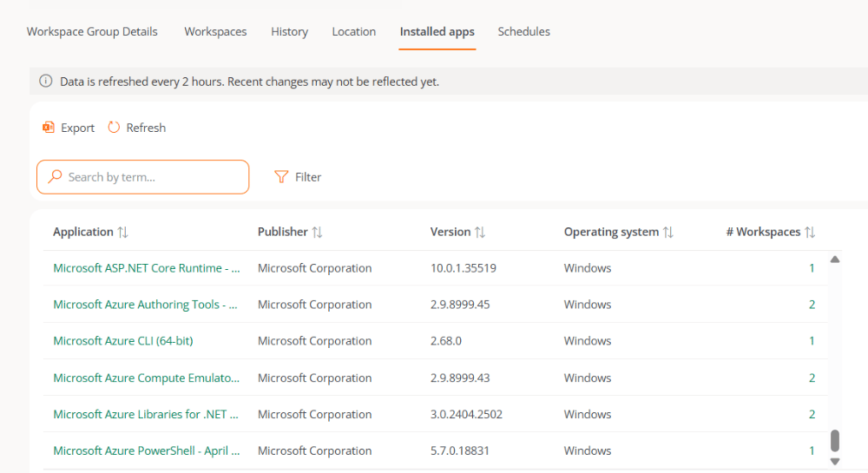Click the Export Excel icon
The width and height of the screenshot is (868, 473).
point(49,128)
